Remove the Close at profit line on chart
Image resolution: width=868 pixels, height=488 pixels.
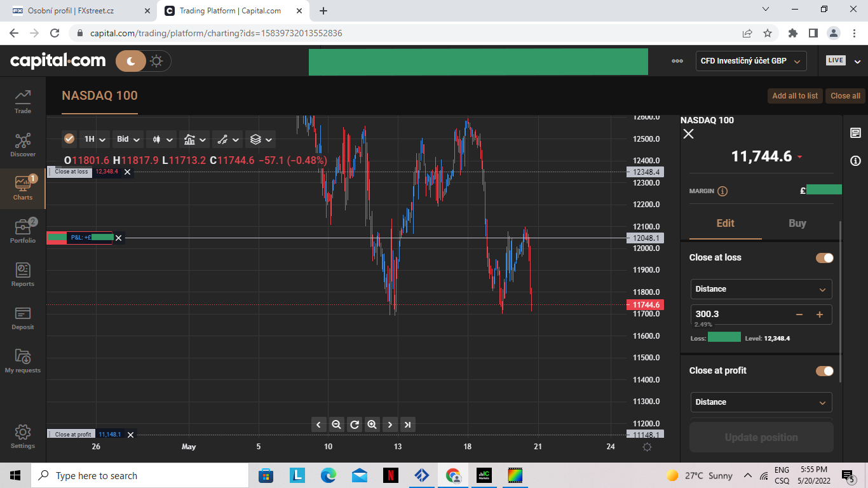130,435
